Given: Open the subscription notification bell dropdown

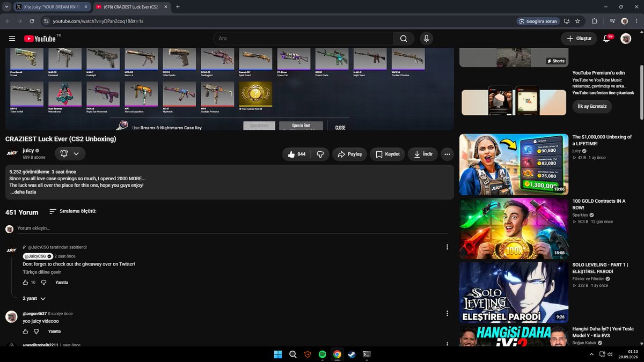Looking at the screenshot, I should point(70,154).
